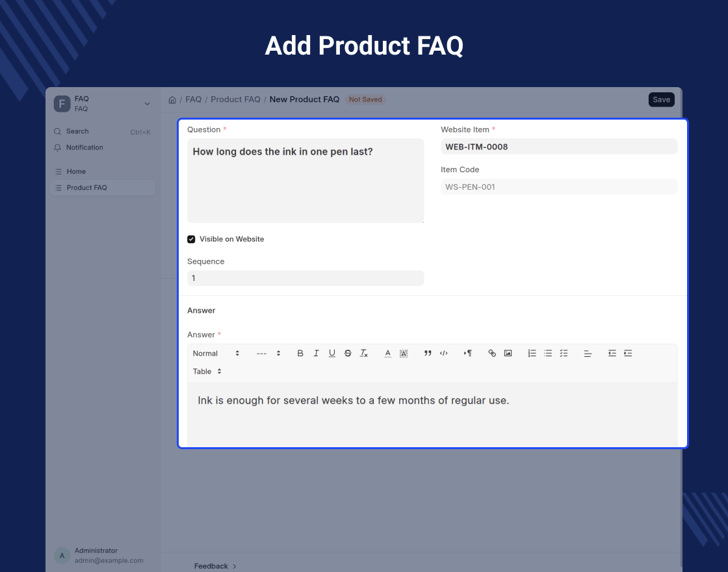Click New Product FAQ breadcrumb

(x=304, y=99)
